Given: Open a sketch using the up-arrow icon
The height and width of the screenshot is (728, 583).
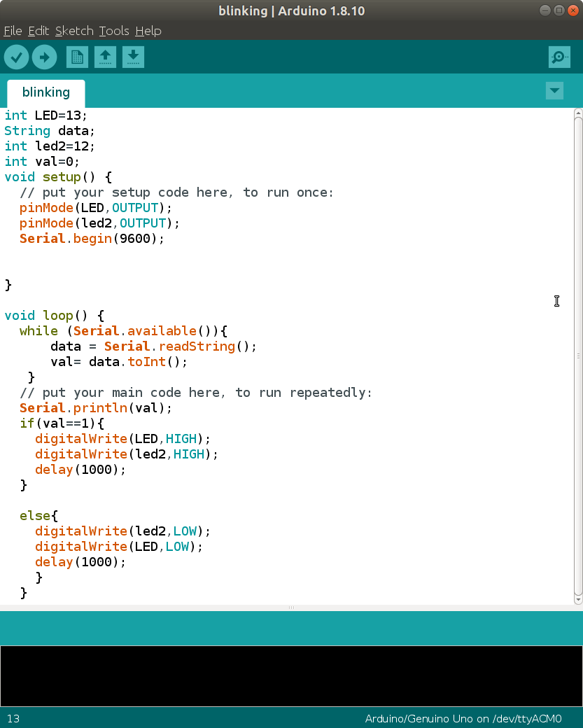Looking at the screenshot, I should click(105, 57).
